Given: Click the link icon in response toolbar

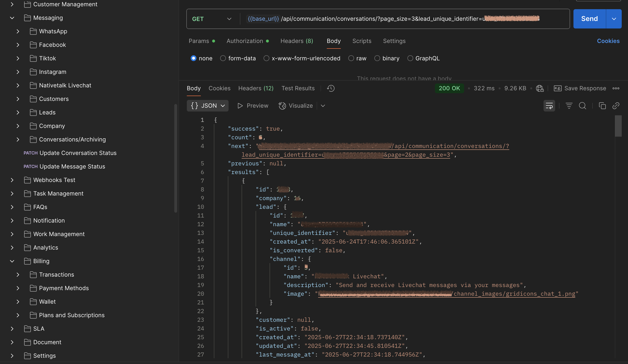Looking at the screenshot, I should coord(616,106).
